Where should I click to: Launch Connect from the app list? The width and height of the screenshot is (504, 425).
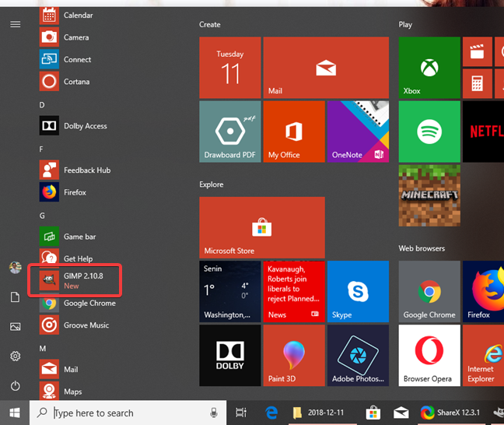click(x=65, y=59)
